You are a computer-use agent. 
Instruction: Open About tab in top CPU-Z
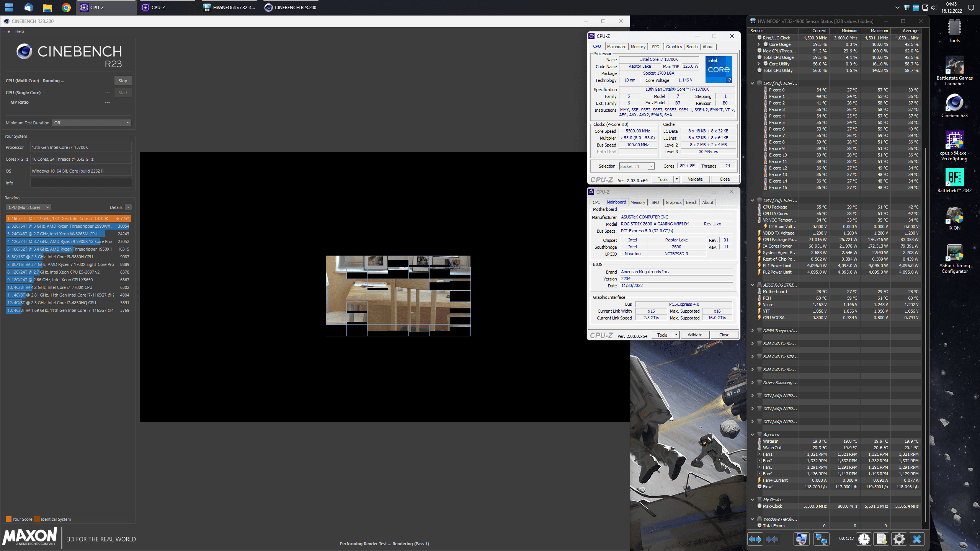pos(708,47)
